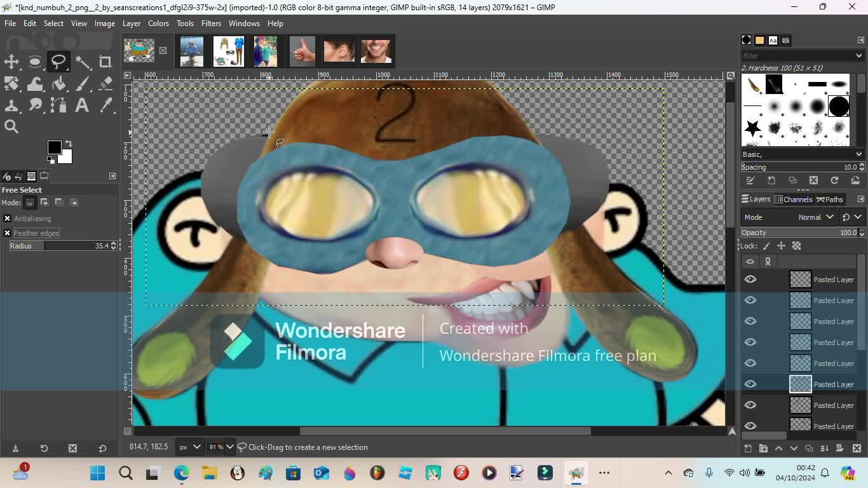Restore a tool preset
The width and height of the screenshot is (868, 488).
(x=44, y=449)
